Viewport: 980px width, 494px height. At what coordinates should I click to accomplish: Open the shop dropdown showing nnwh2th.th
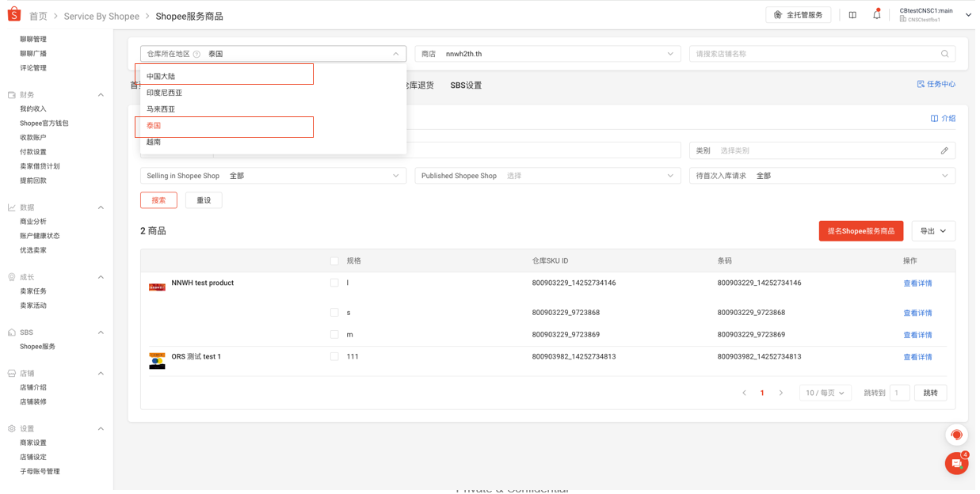547,54
